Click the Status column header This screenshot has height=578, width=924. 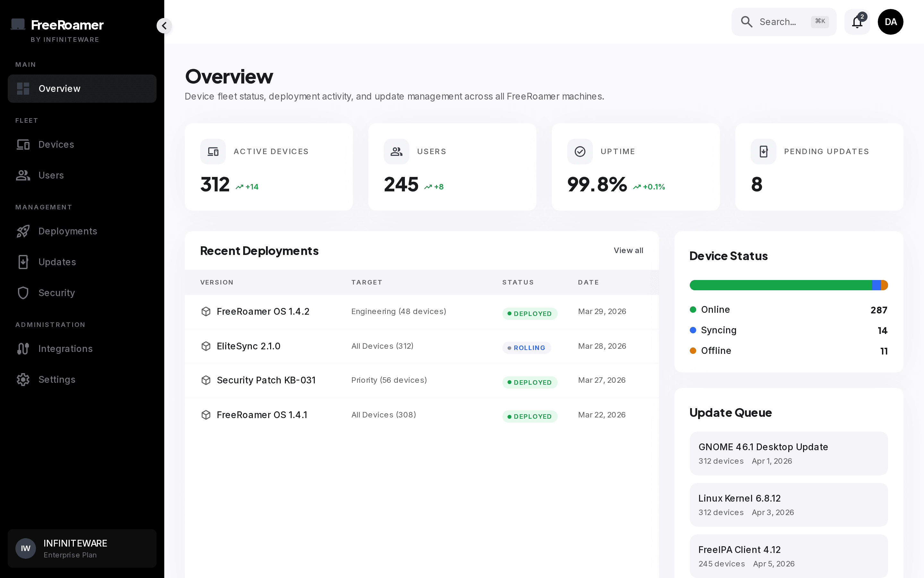pyautogui.click(x=518, y=282)
